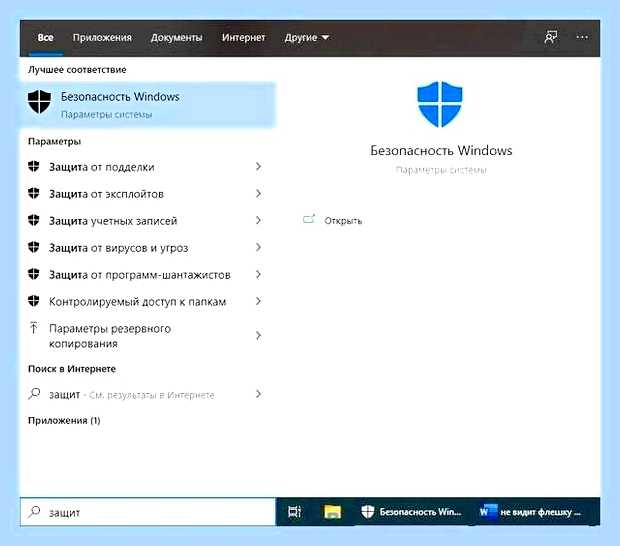Open Контролируемый доступ к папкам setting
Image resolution: width=620 pixels, height=546 pixels.
pyautogui.click(x=145, y=301)
